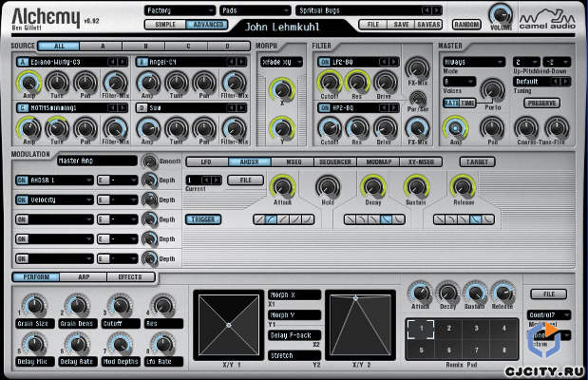Click the filter Cutoff knob for LP2-BQ
Image resolution: width=588 pixels, height=380 pixels.
click(329, 83)
